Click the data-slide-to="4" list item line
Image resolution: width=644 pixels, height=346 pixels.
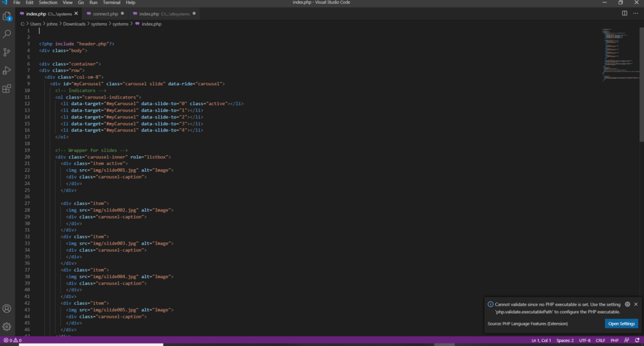[132, 130]
